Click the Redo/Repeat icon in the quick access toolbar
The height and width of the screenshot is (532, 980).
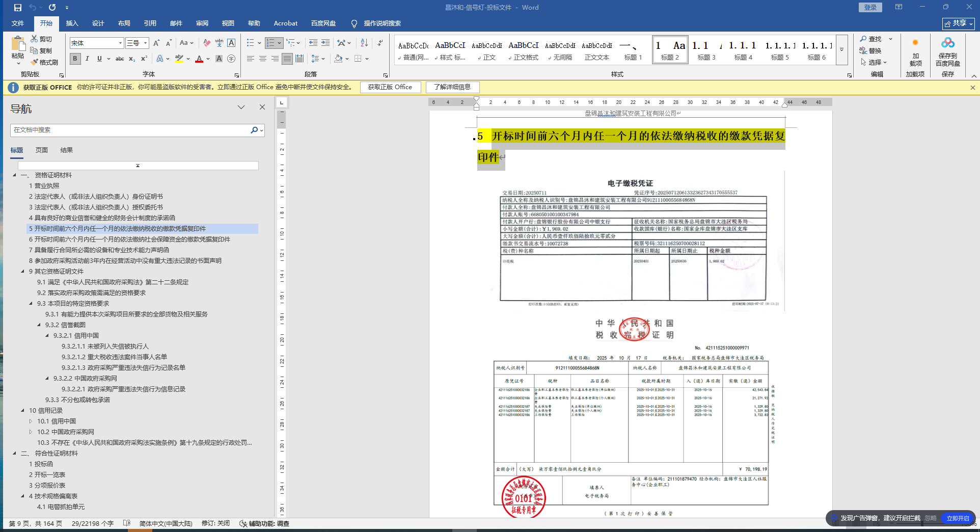click(52, 8)
